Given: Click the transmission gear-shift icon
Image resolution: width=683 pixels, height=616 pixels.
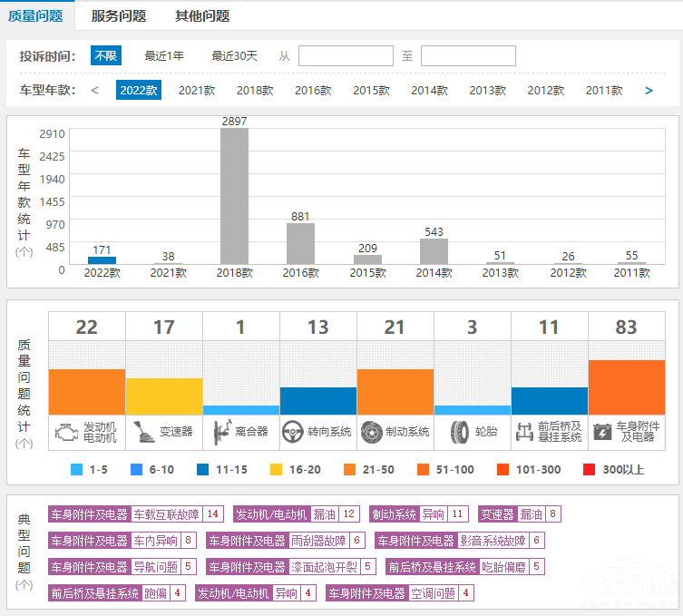Looking at the screenshot, I should [143, 432].
